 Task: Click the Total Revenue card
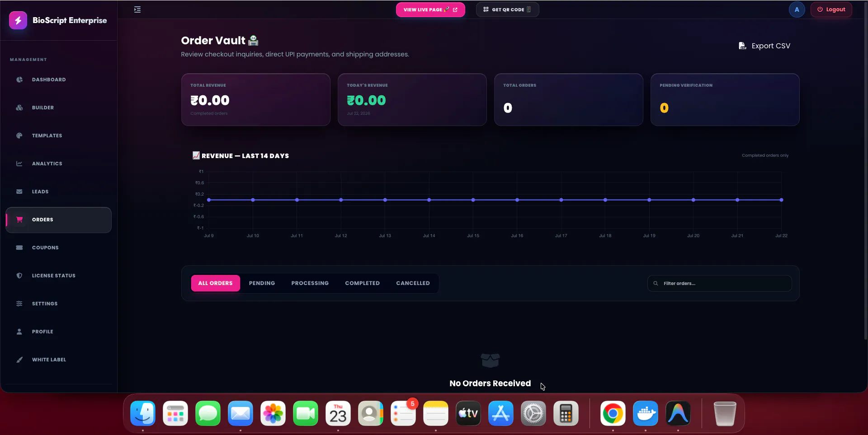pyautogui.click(x=256, y=100)
